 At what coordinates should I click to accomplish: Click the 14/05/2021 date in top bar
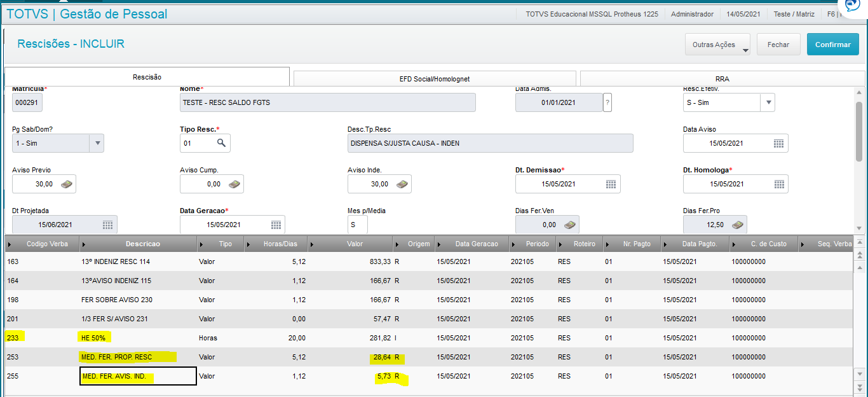point(743,14)
